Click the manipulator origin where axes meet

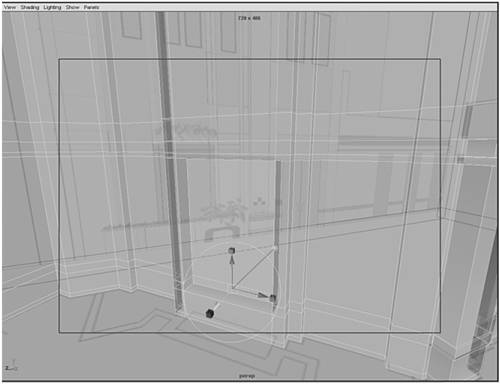[x=232, y=288]
